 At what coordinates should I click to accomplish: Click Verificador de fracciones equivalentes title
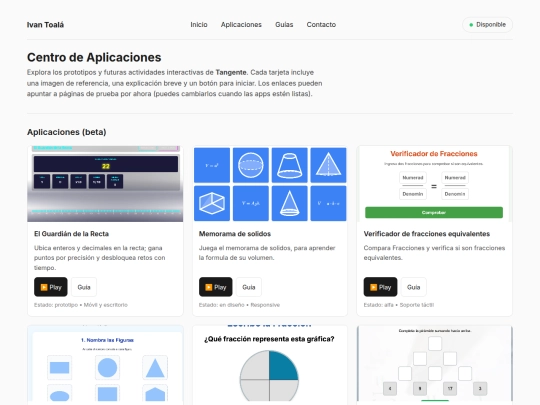(x=426, y=234)
